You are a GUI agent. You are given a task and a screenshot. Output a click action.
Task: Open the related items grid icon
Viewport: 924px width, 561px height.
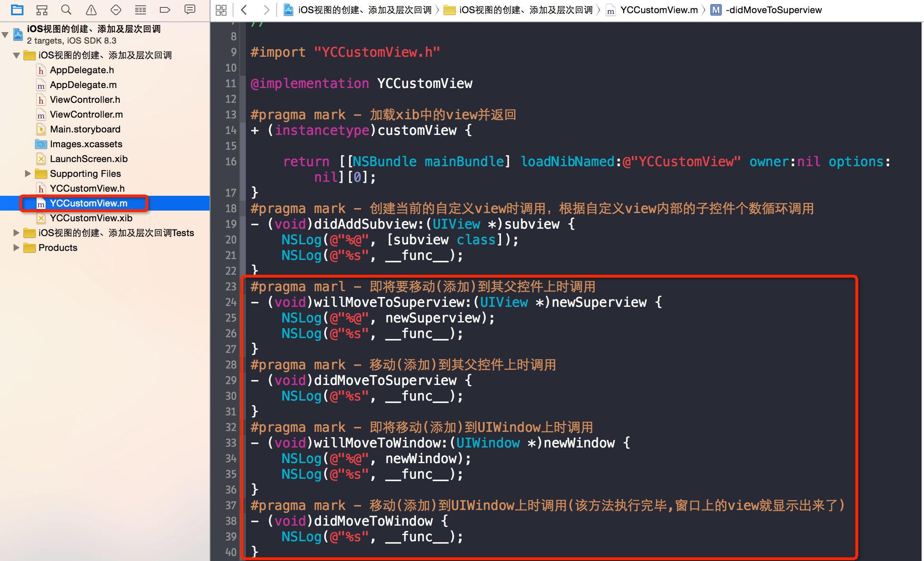click(x=221, y=10)
